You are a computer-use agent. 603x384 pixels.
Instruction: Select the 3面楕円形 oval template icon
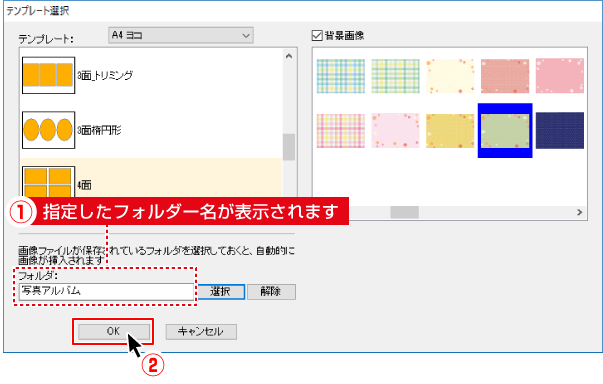(x=48, y=130)
